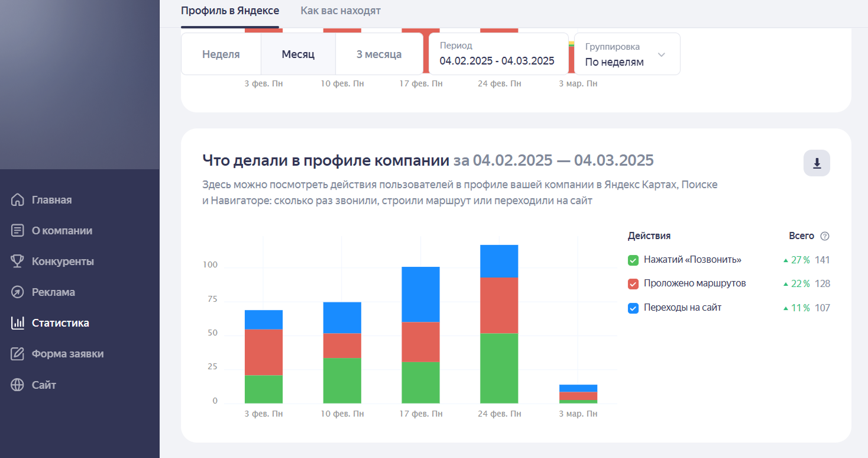This screenshot has width=868, height=458.
Task: Show the help tooltip next to Всего
Action: [x=825, y=236]
